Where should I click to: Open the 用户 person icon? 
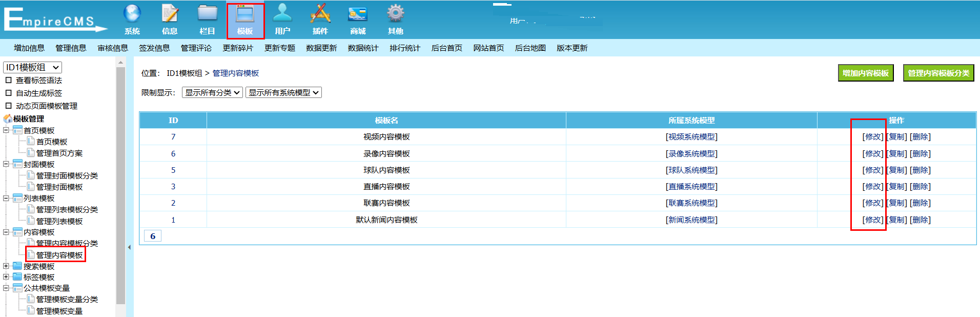(x=282, y=14)
